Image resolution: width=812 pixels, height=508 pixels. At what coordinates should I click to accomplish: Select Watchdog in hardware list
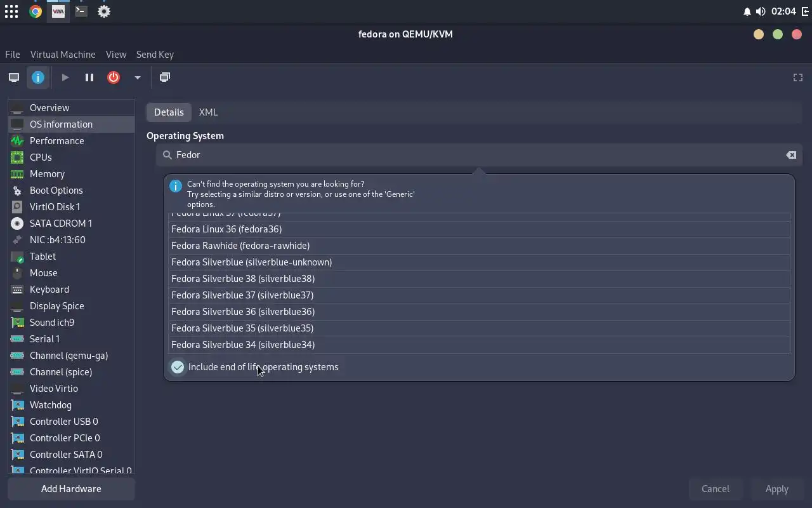71,405
